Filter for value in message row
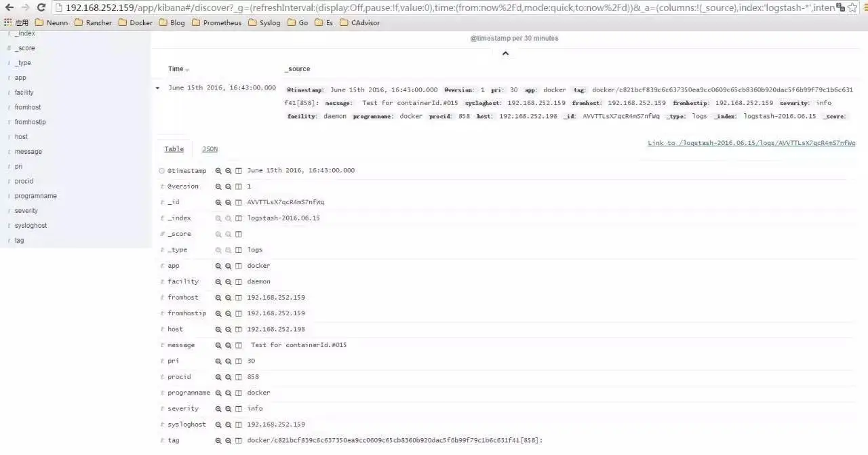This screenshot has width=868, height=455. pos(218,345)
